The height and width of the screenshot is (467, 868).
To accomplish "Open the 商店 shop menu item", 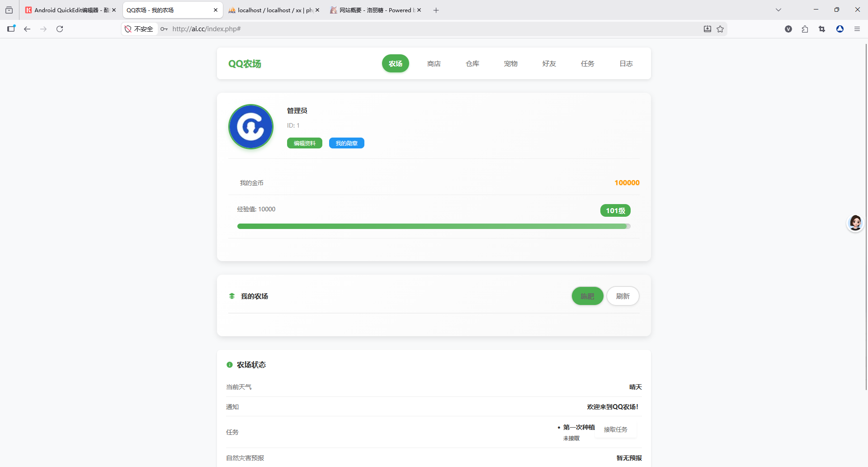I will coord(434,64).
